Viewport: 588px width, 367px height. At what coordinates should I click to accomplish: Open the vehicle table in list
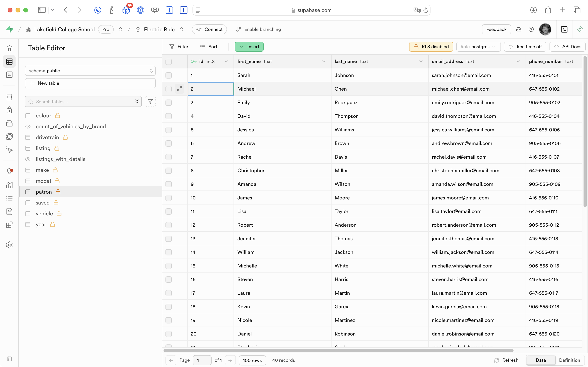tap(44, 214)
